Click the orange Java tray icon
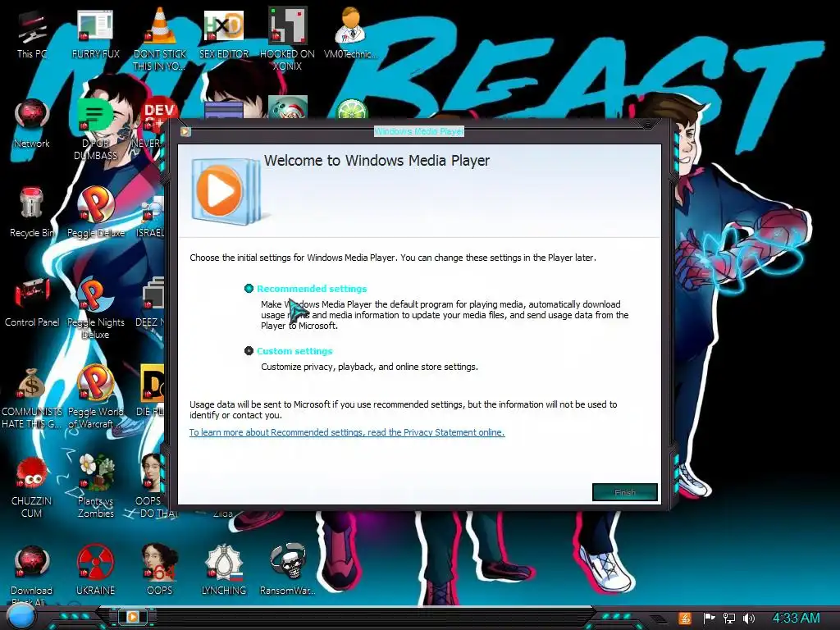This screenshot has width=840, height=630. [x=685, y=619]
